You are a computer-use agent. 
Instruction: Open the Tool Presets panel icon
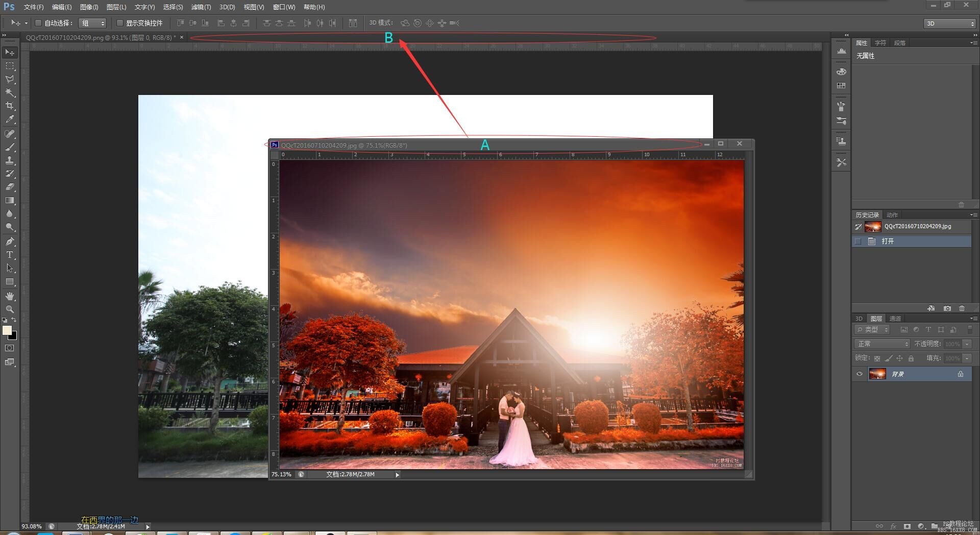[x=842, y=162]
